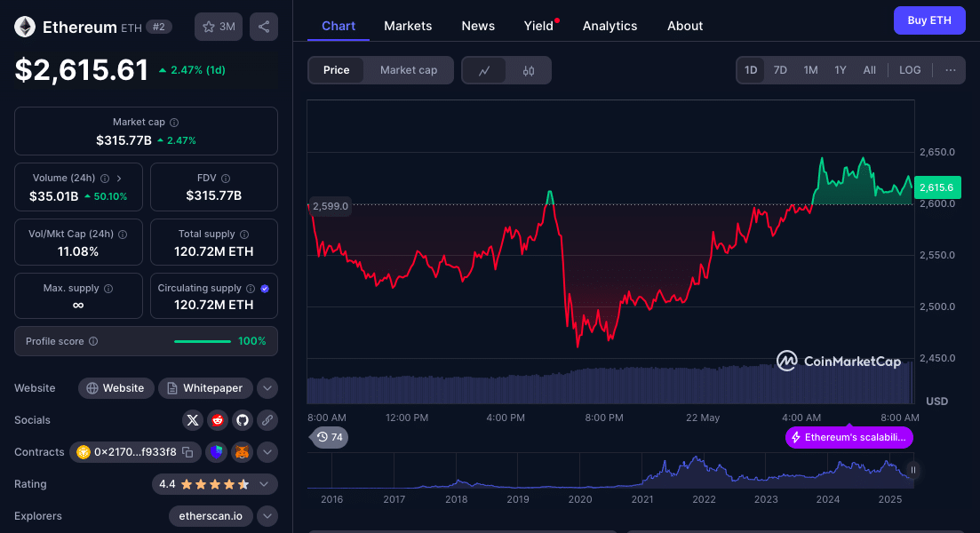
Task: Set chart range to 1Y
Action: click(x=841, y=70)
